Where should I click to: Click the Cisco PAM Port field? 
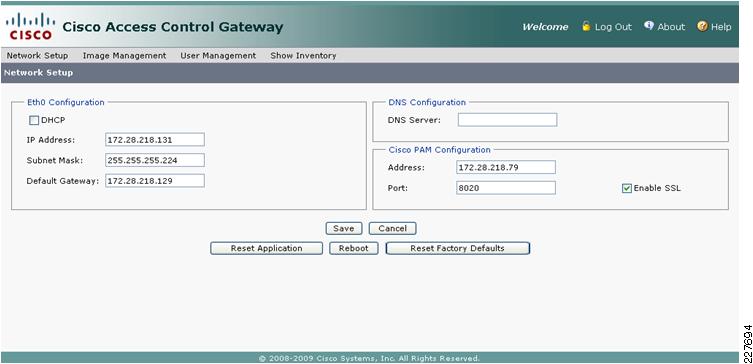[x=506, y=188]
